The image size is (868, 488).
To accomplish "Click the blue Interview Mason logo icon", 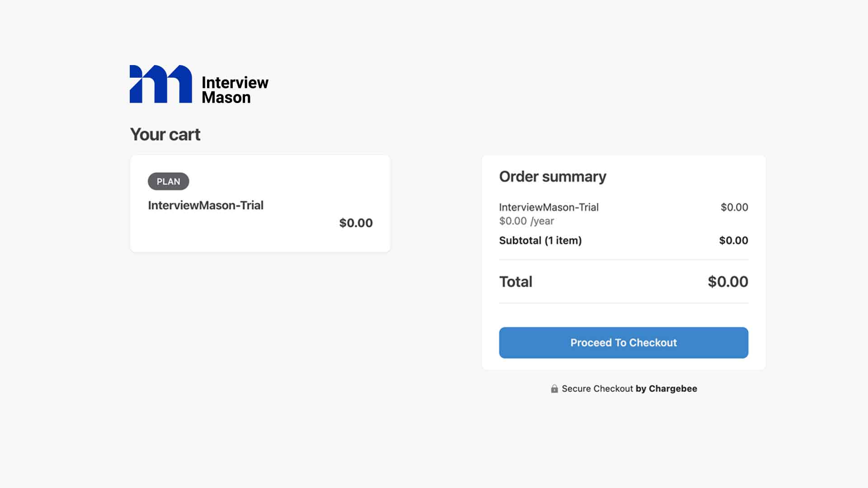I will [x=160, y=84].
